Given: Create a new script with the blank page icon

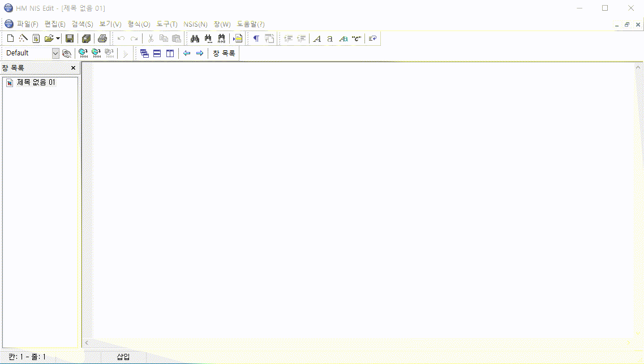Looking at the screenshot, I should click(10, 38).
